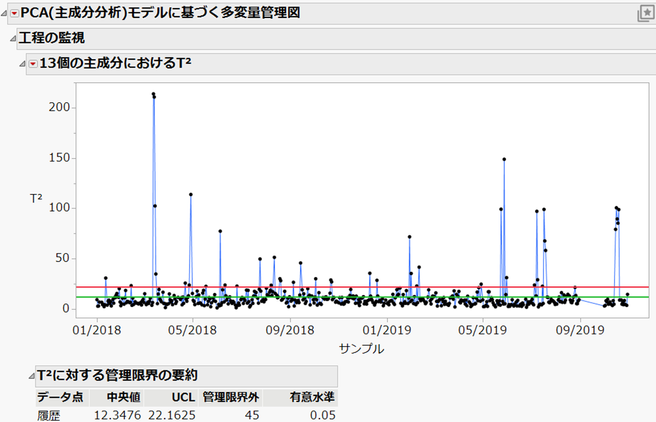This screenshot has width=656, height=422.
Task: Click the median value 12.3476
Action: [x=118, y=415]
